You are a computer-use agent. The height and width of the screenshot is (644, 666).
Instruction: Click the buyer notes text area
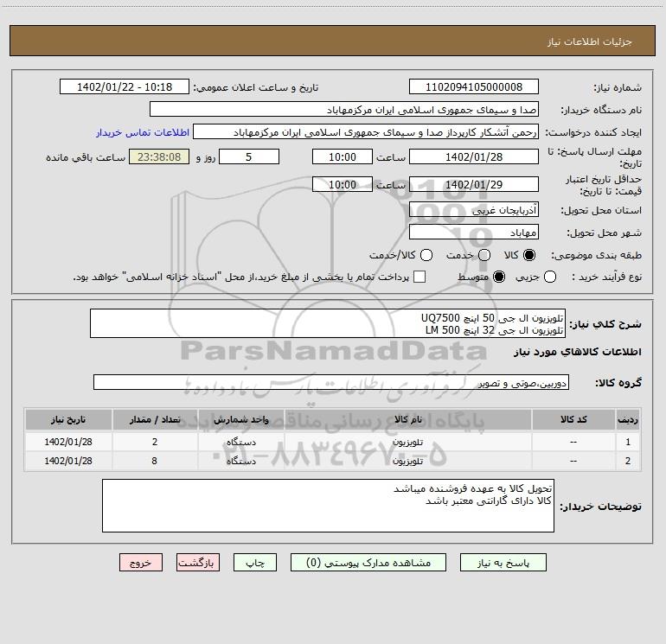point(328,506)
